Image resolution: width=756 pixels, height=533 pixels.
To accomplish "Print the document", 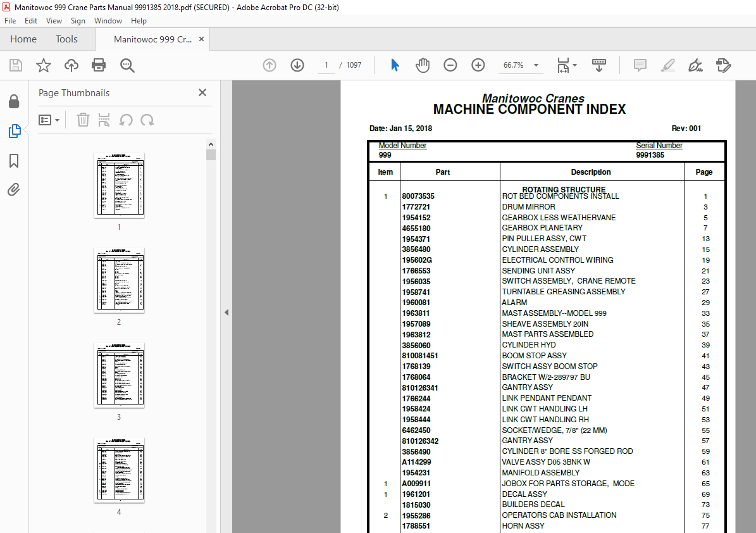I will pos(99,65).
